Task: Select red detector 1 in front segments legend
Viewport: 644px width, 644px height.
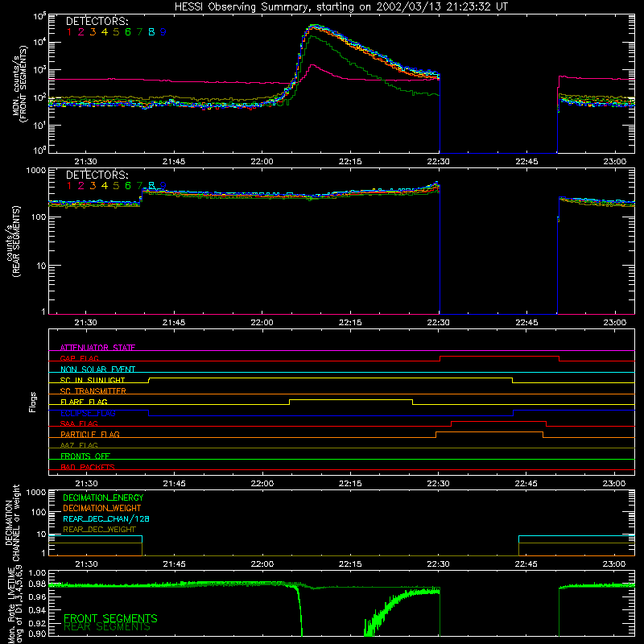Action: point(69,32)
